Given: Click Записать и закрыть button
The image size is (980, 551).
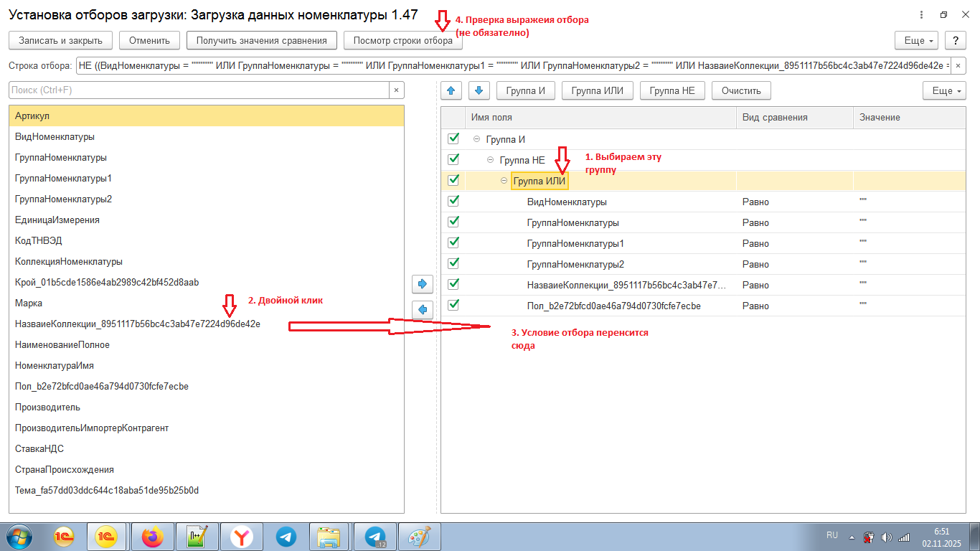Looking at the screenshot, I should pos(60,41).
